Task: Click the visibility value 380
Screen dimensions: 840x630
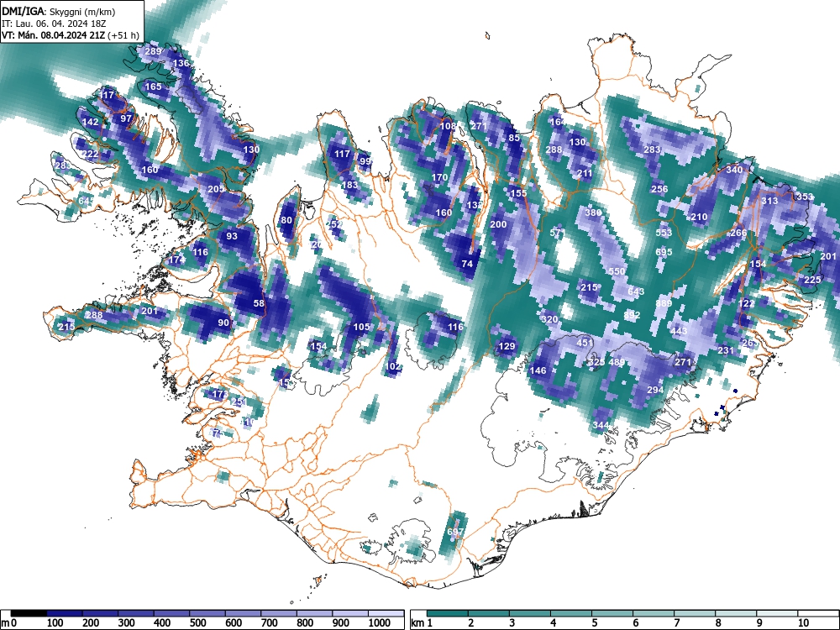Action: pyautogui.click(x=593, y=213)
